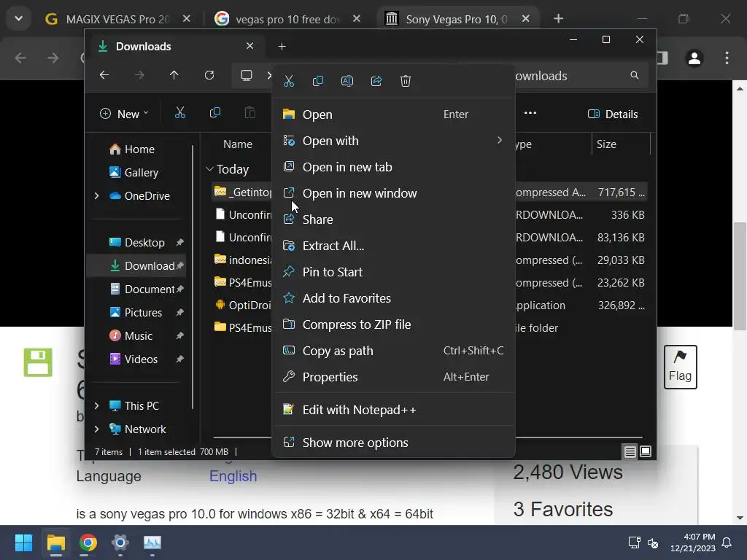Image resolution: width=747 pixels, height=560 pixels.
Task: Click the search icon in Explorer search box
Action: pyautogui.click(x=634, y=75)
